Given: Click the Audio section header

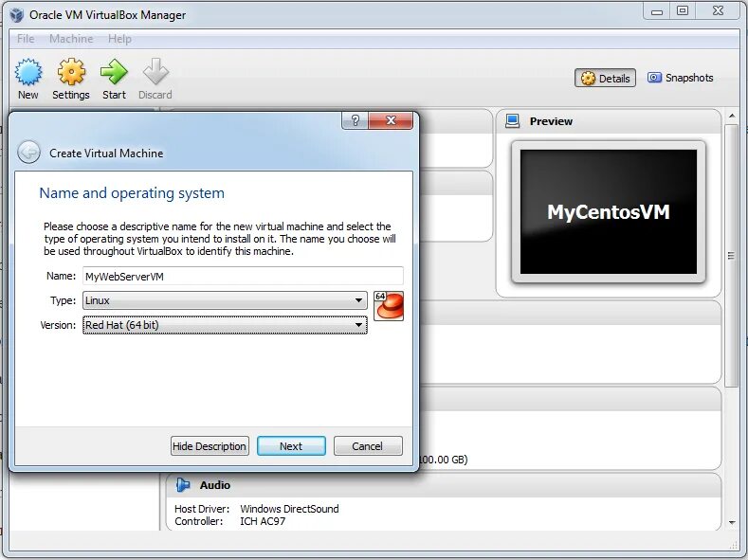Looking at the screenshot, I should click(444, 485).
